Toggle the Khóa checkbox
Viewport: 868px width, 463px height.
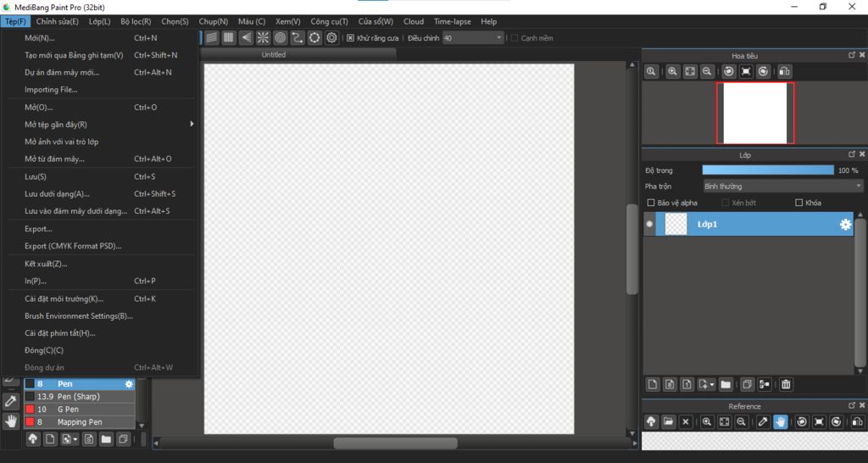tap(798, 203)
